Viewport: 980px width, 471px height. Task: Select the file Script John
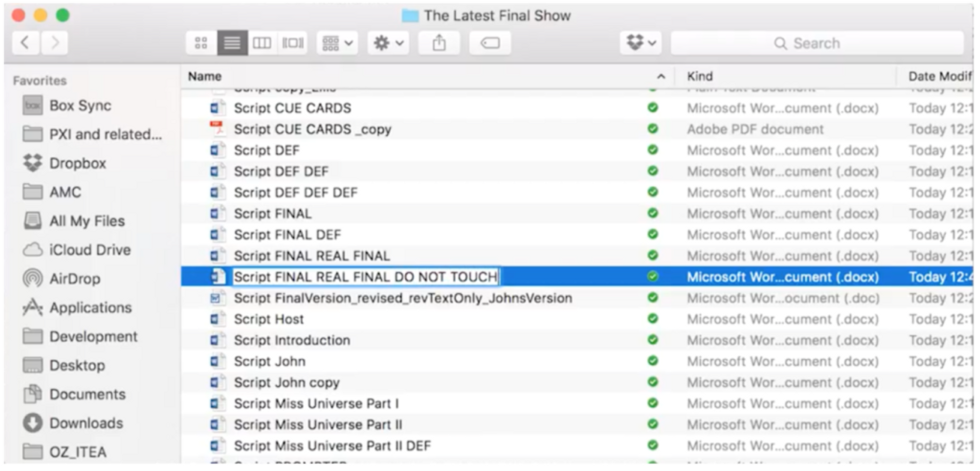(x=269, y=361)
